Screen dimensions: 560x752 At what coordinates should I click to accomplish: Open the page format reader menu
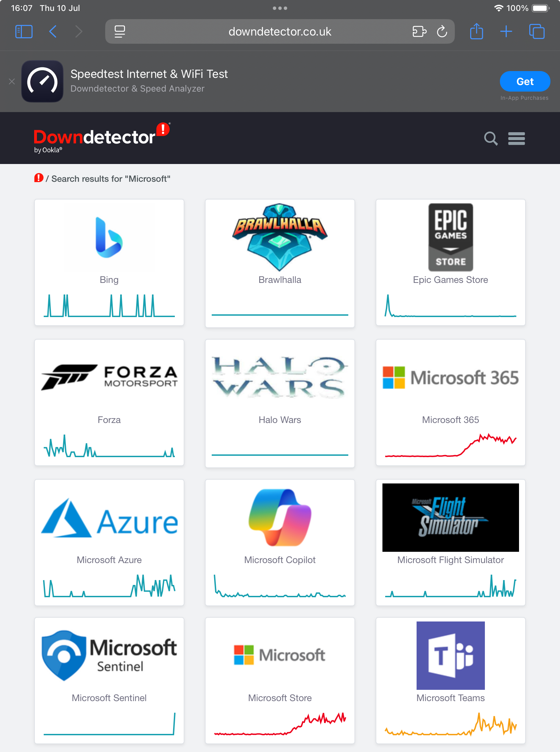tap(120, 32)
